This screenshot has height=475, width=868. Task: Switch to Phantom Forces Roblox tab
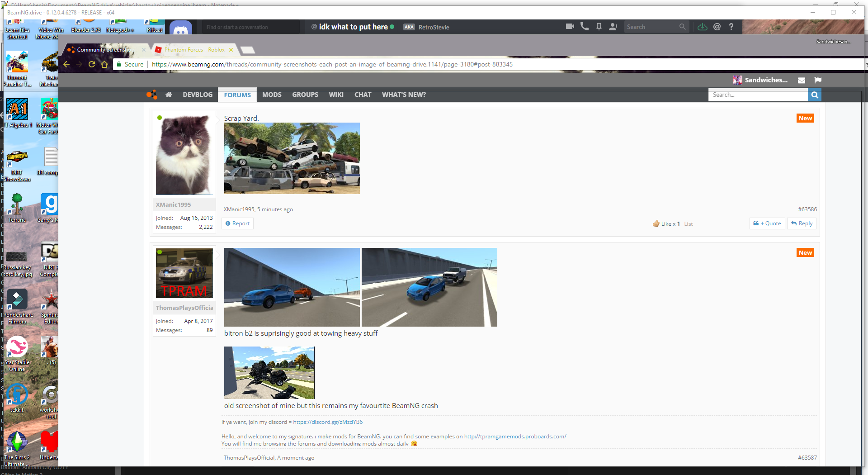[194, 50]
